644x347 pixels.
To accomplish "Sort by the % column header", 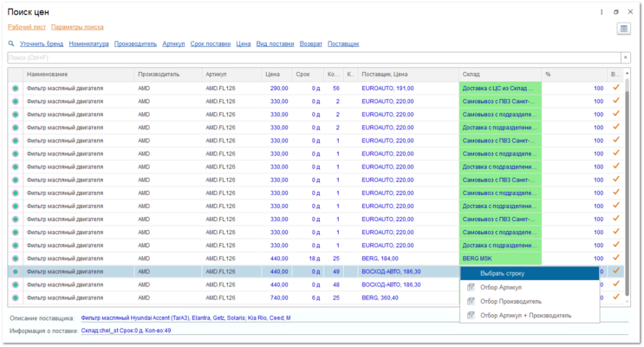I will 574,75.
